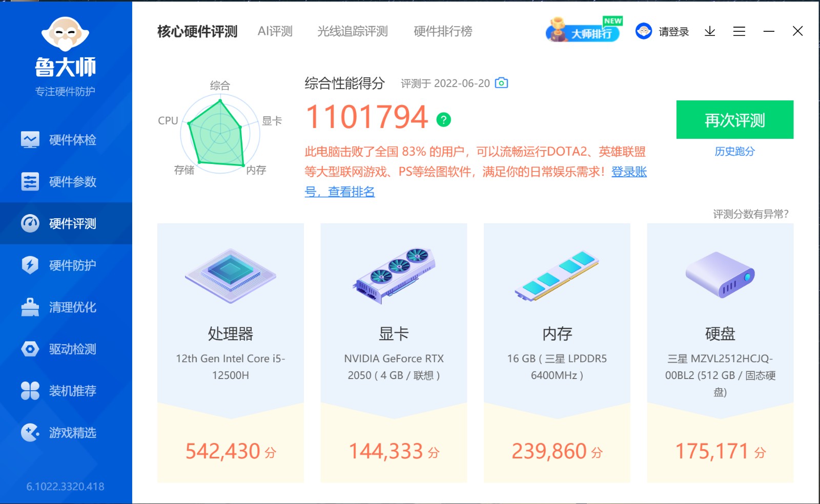Close the 鲁大师 window
820x504 pixels.
point(797,31)
